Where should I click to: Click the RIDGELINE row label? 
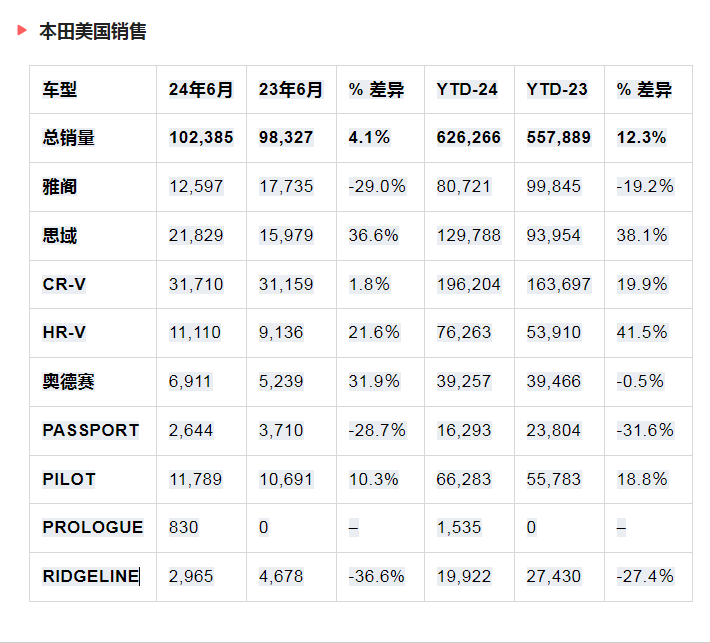(x=90, y=577)
